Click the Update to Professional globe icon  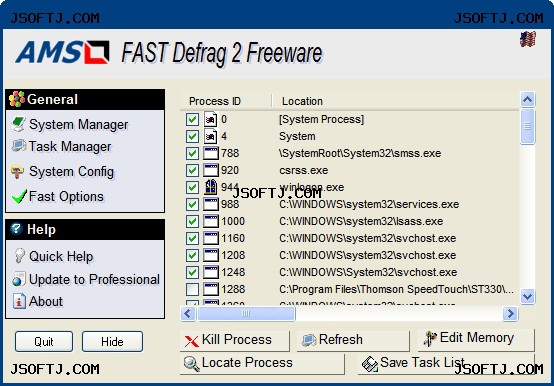[19, 279]
